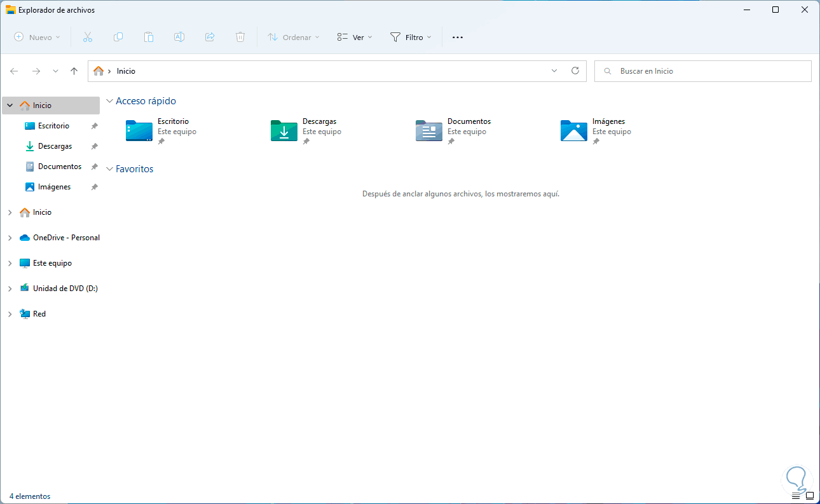Collapse the Favoritos section
Viewport: 820px width, 504px height.
(x=109, y=169)
